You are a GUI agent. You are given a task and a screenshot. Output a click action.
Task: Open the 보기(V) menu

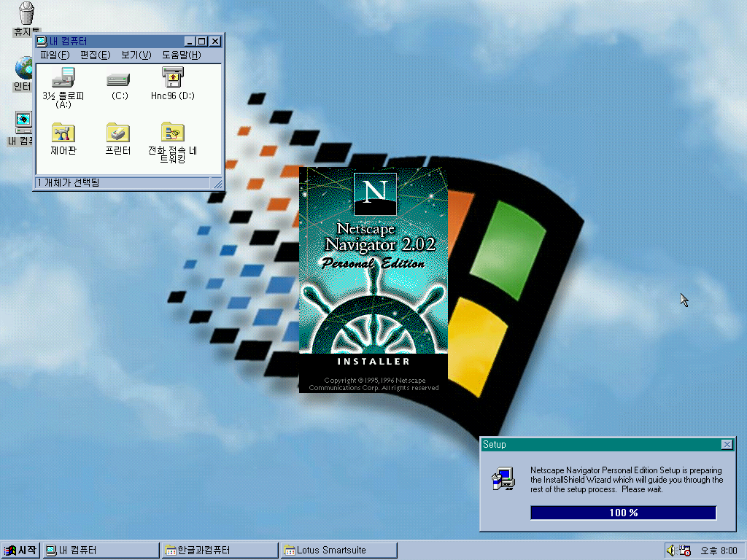coord(136,55)
